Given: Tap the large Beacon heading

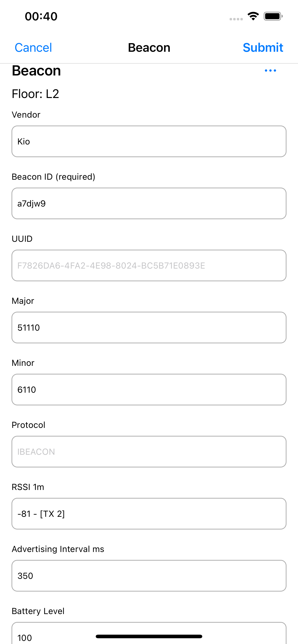Looking at the screenshot, I should point(36,70).
